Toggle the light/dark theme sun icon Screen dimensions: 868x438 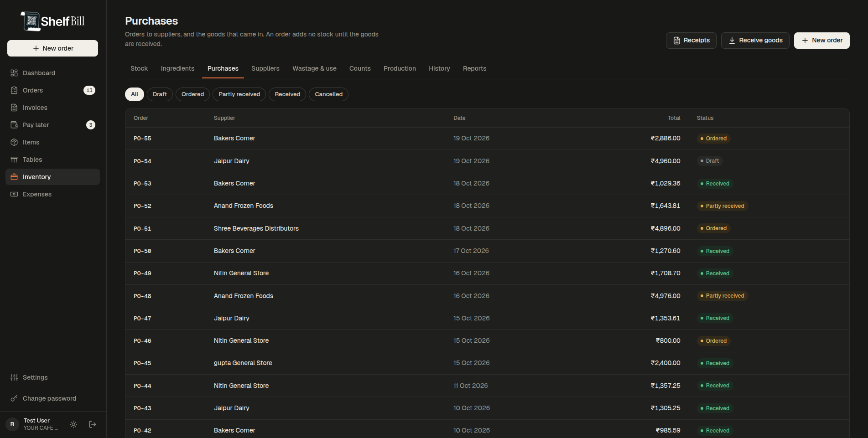click(x=73, y=424)
